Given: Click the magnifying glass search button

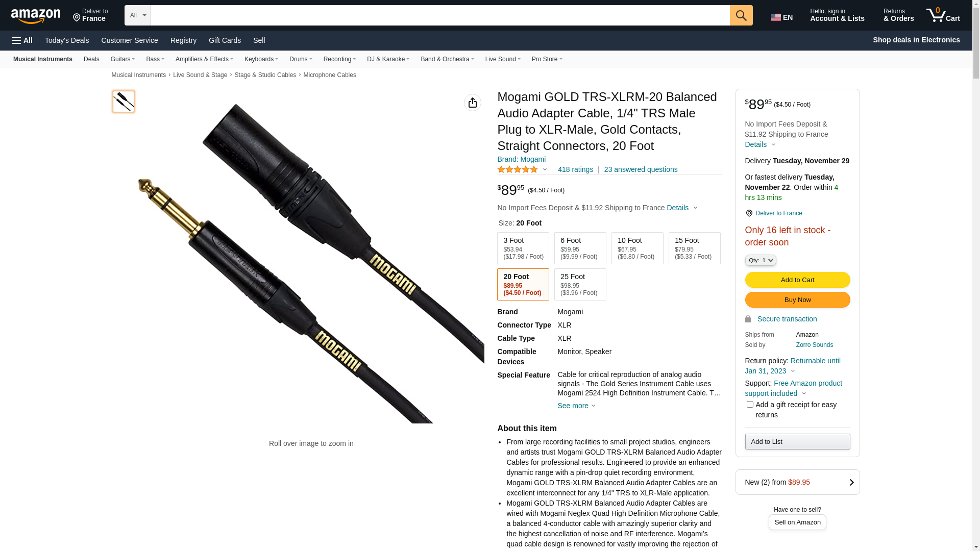Looking at the screenshot, I should (741, 15).
